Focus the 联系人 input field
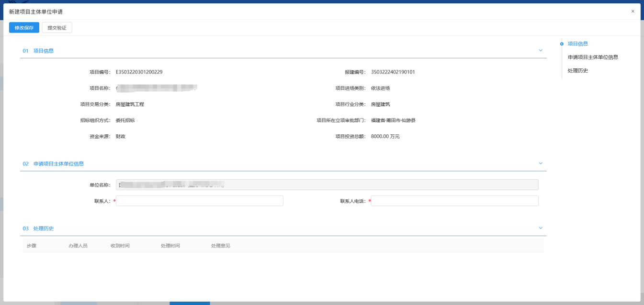The width and height of the screenshot is (644, 305). tap(200, 201)
